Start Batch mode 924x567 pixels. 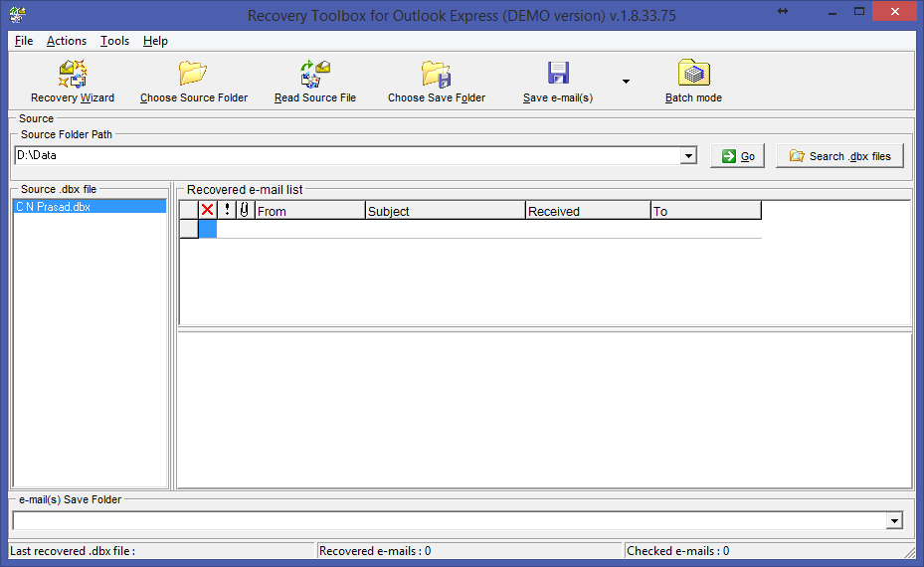point(693,82)
